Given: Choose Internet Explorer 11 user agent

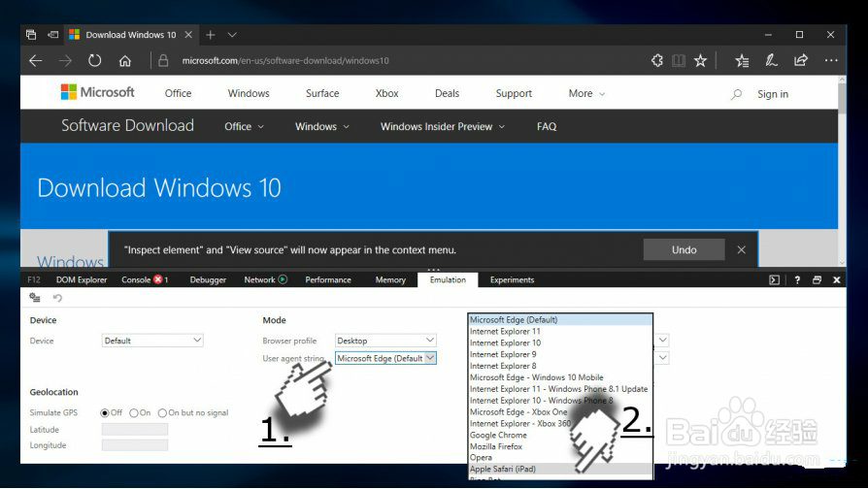Looking at the screenshot, I should 560,332.
